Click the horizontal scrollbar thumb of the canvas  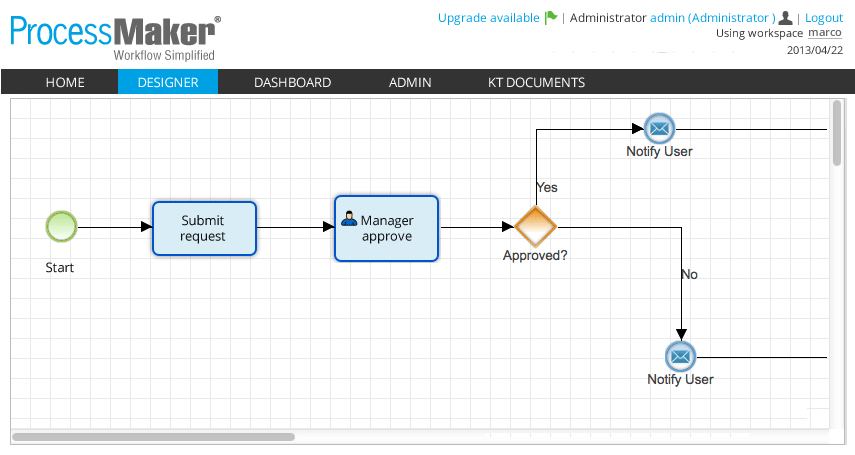tap(153, 436)
